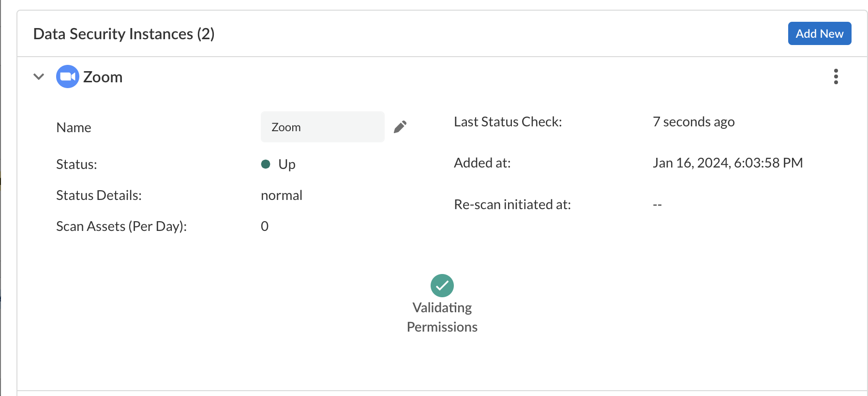Collapse the Zoom instance section
Viewport: 868px width, 396px height.
[x=39, y=76]
